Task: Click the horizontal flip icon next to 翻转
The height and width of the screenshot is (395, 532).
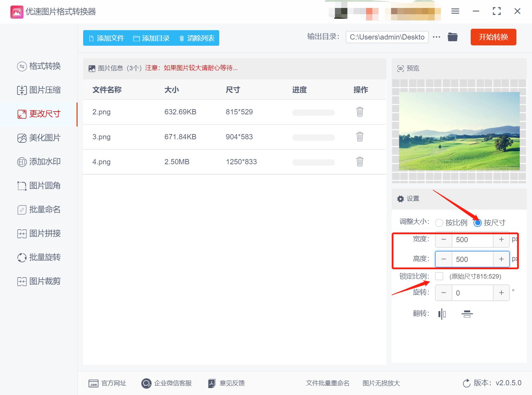Action: (442, 314)
